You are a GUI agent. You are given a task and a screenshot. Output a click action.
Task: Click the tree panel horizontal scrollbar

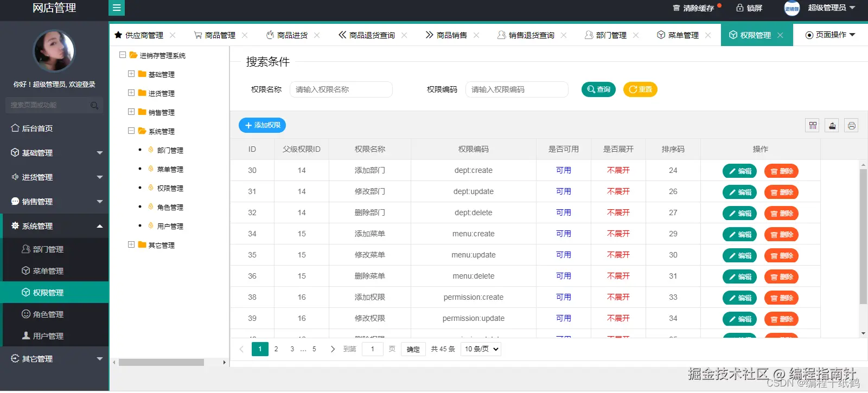pos(162,362)
